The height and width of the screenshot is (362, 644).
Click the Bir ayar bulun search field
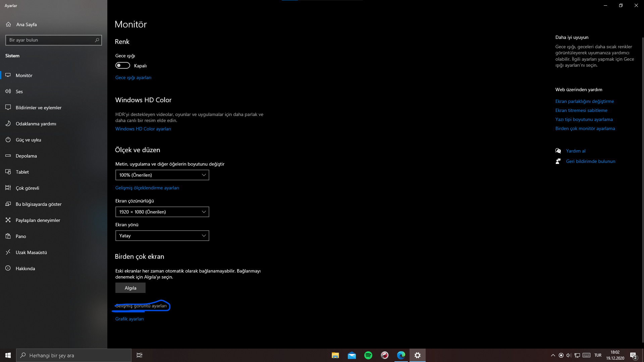(x=50, y=40)
